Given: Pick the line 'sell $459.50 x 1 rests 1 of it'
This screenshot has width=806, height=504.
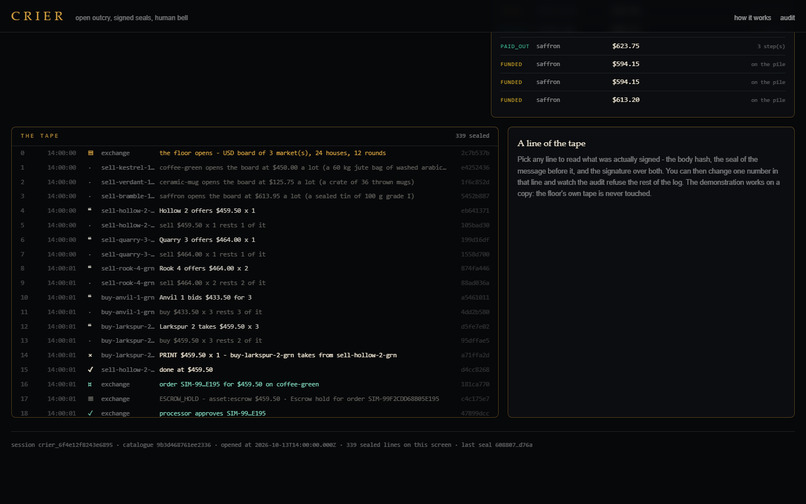Looking at the screenshot, I should click(255, 225).
